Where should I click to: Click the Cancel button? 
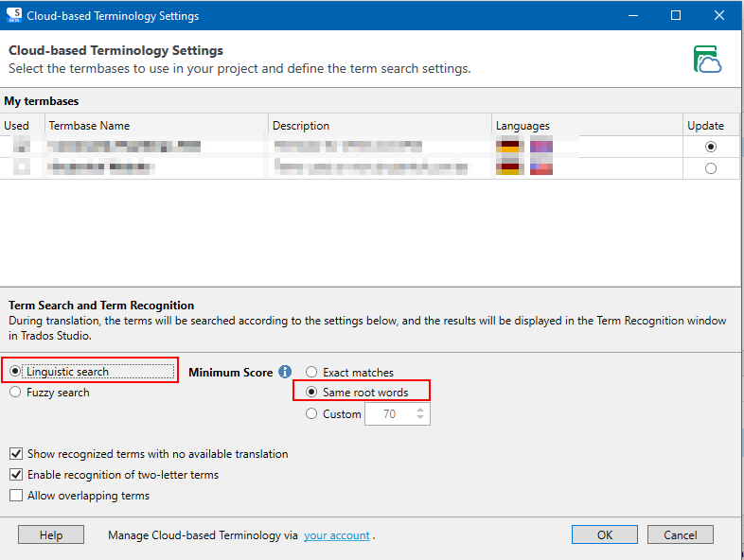point(680,534)
